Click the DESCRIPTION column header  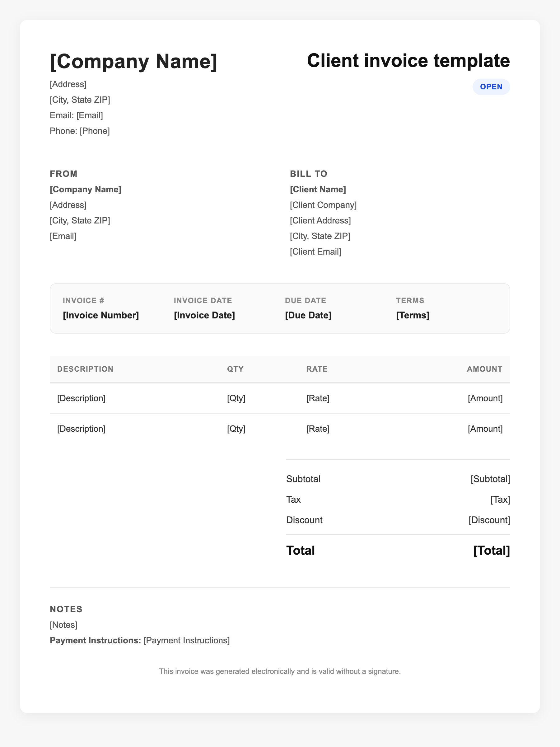85,369
